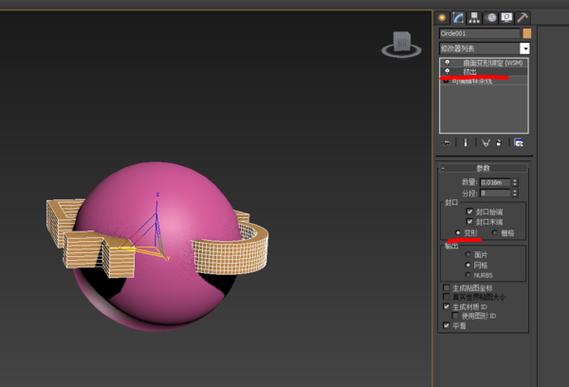The width and height of the screenshot is (569, 387).
Task: Select the 栅格 radio button
Action: 495,233
